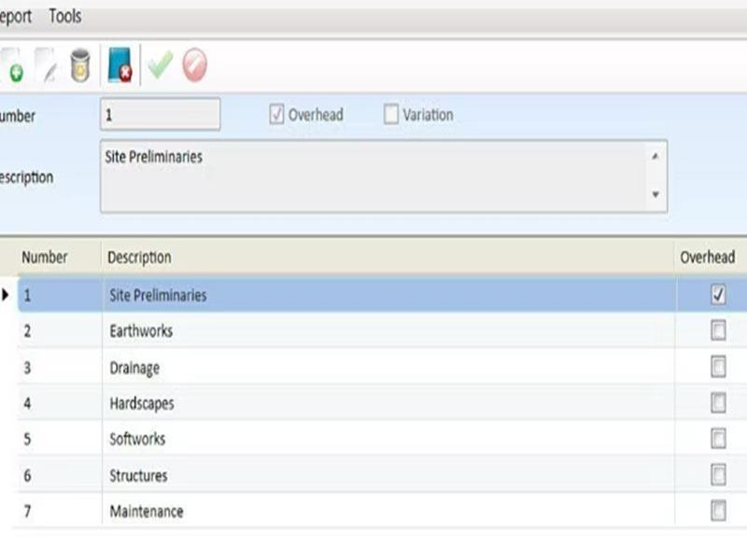Open the Report menu

15,17
